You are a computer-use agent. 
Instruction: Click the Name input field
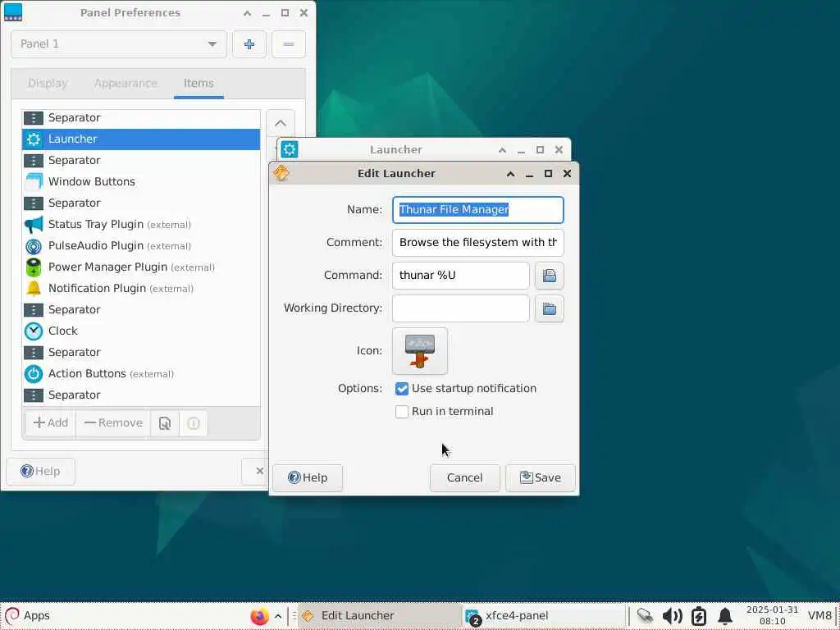pyautogui.click(x=478, y=210)
